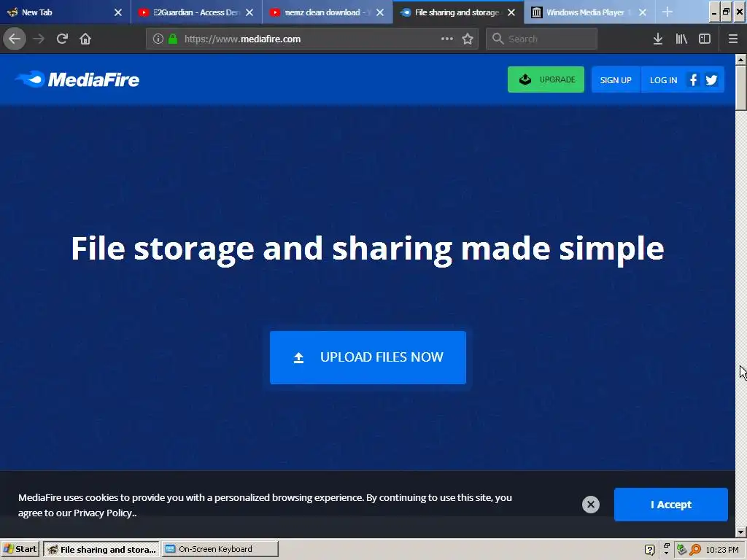The width and height of the screenshot is (747, 560).
Task: Click the Facebook login icon
Action: point(693,79)
